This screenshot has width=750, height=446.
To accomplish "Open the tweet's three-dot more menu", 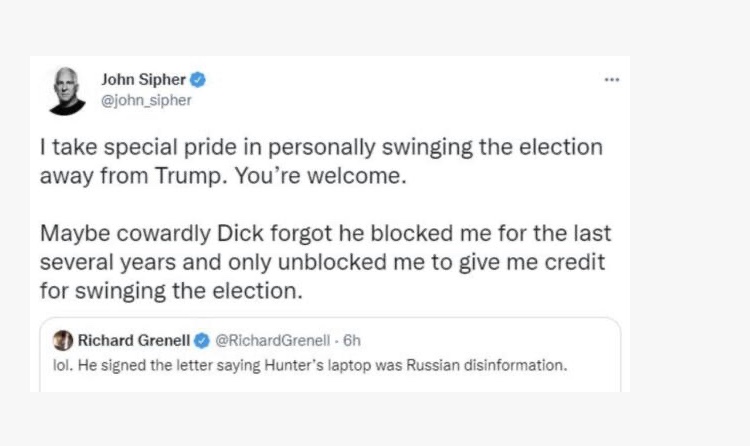I will (x=612, y=80).
